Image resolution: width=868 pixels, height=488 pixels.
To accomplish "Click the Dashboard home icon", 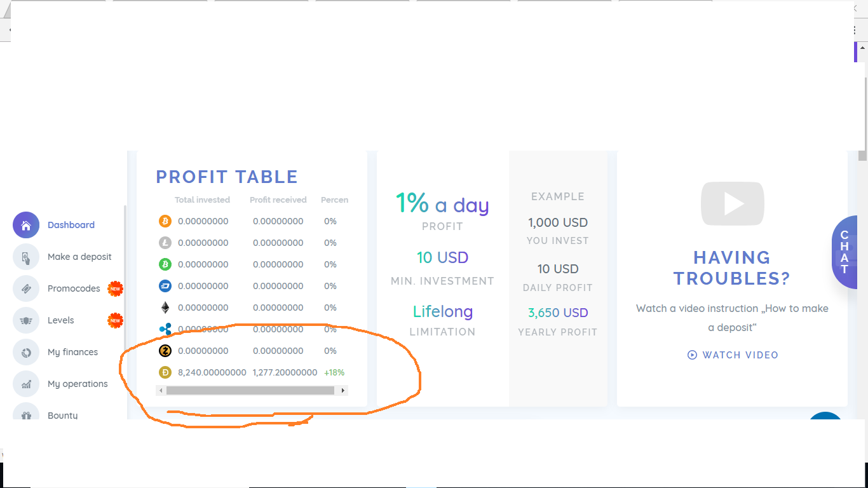I will [x=26, y=225].
